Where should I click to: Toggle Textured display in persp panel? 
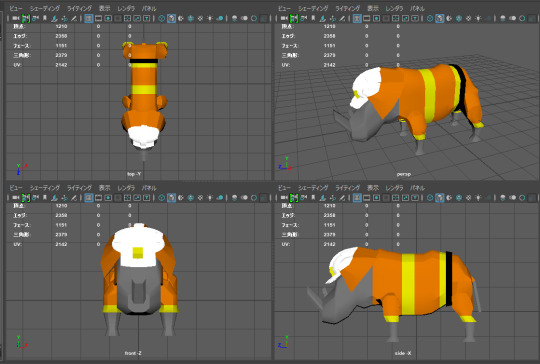(x=468, y=18)
